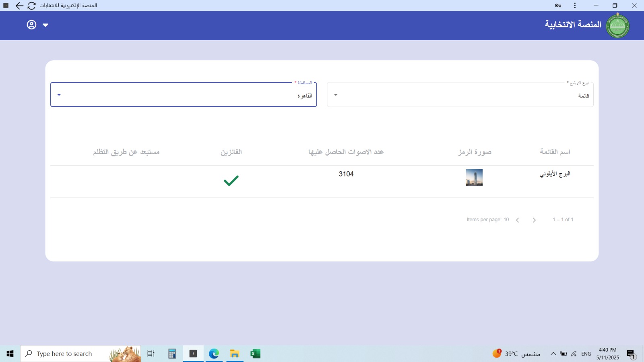Open the network Wi-Fi tray icon
Image resolution: width=644 pixels, height=362 pixels.
pyautogui.click(x=574, y=354)
